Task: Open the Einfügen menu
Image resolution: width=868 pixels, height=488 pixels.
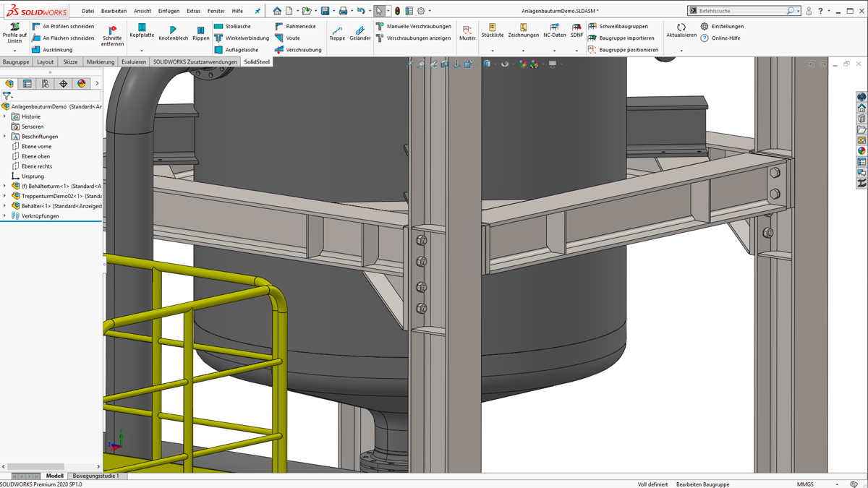Action: tap(168, 11)
